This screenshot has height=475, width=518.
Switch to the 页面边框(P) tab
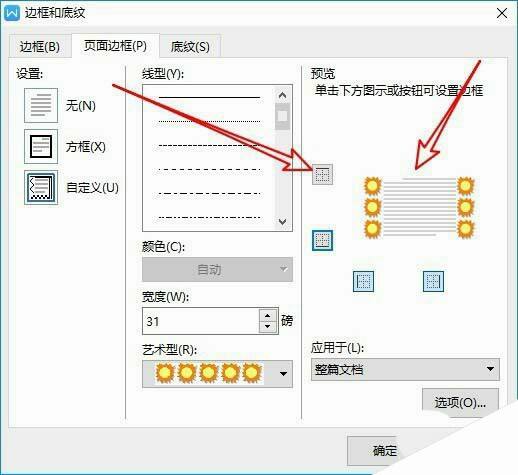pos(115,46)
